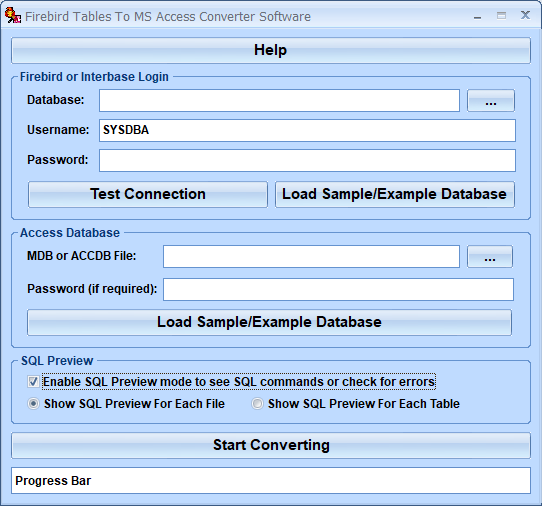Viewport: 542px width, 506px height.
Task: Start Converting the tables
Action: click(271, 446)
